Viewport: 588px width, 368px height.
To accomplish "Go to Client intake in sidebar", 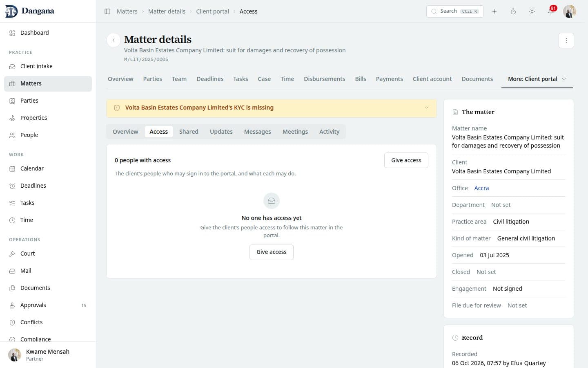I will [48, 66].
